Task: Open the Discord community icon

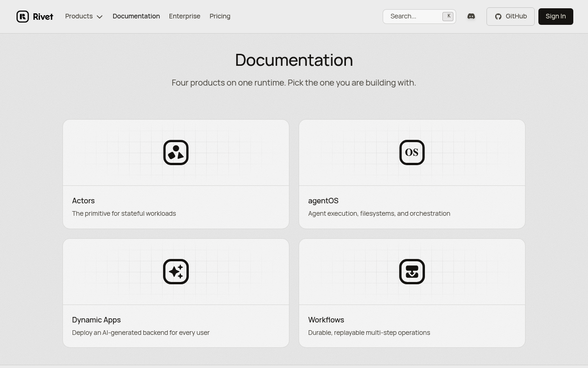Action: 471,16
